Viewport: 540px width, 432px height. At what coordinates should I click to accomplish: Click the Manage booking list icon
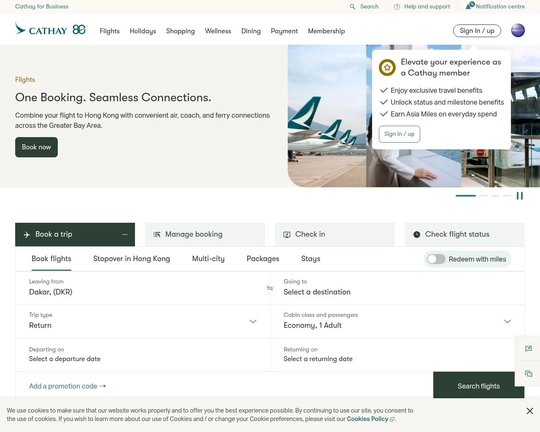tap(157, 235)
